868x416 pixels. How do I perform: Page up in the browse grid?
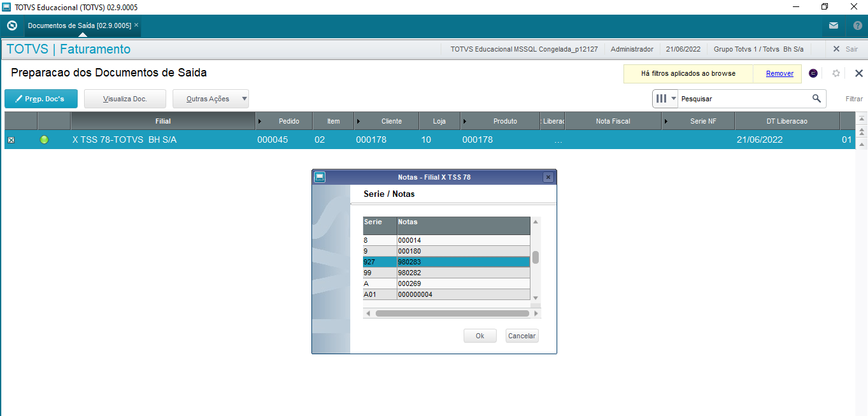[x=862, y=132]
